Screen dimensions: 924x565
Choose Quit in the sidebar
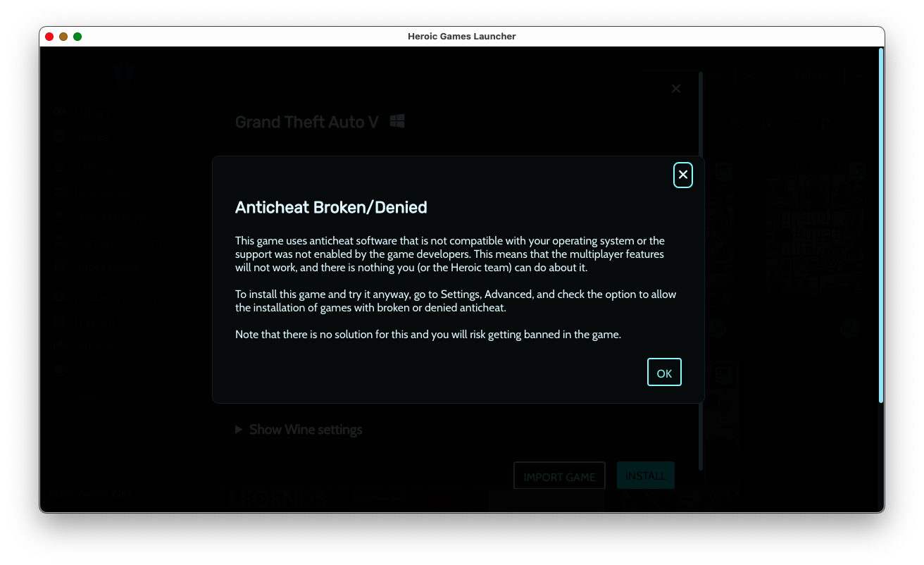click(x=77, y=396)
